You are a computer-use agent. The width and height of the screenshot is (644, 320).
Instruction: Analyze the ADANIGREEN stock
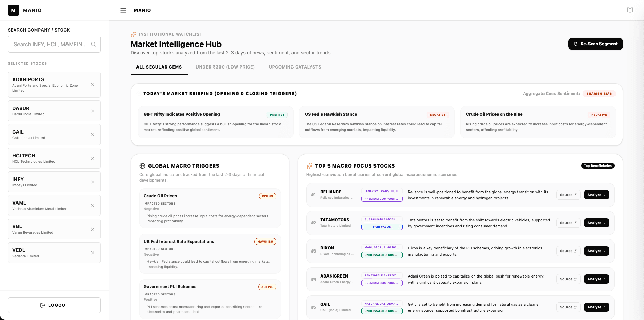point(597,279)
